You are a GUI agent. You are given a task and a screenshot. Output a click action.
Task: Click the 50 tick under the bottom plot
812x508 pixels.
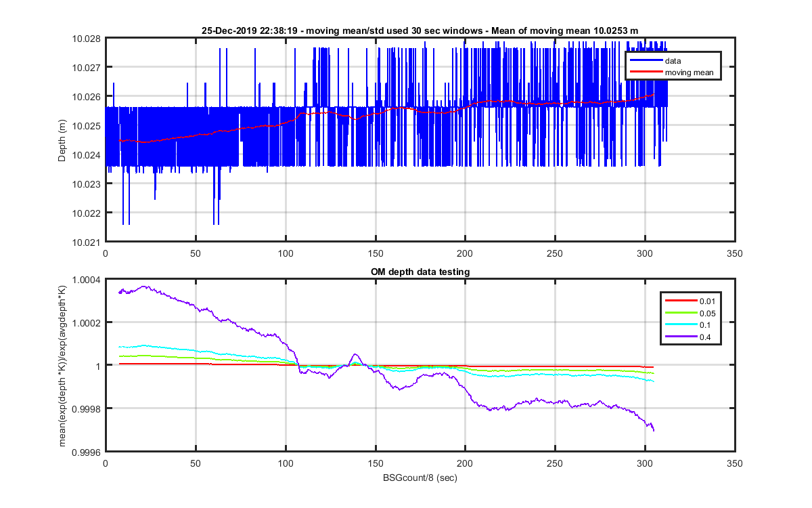point(195,463)
